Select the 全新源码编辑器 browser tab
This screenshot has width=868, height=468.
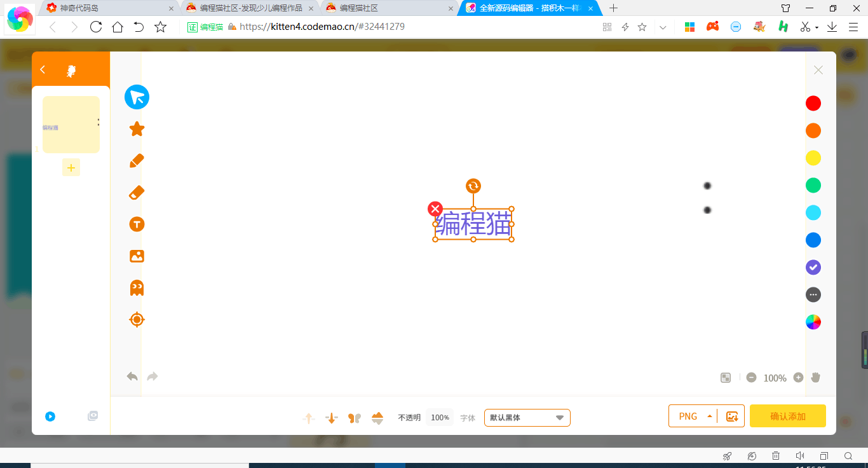pyautogui.click(x=529, y=8)
